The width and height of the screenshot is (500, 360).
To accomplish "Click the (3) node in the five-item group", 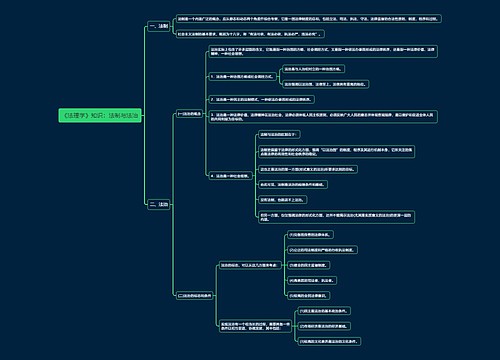I will pos(309,265).
